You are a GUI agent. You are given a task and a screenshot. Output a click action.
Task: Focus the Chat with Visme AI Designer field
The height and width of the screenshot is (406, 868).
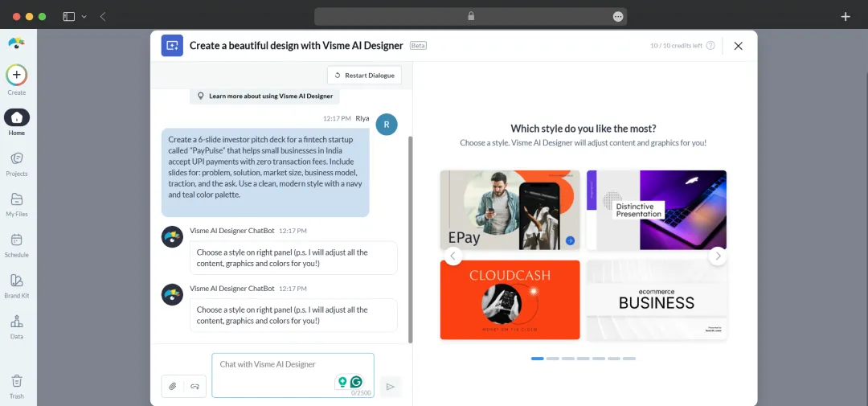[293, 375]
